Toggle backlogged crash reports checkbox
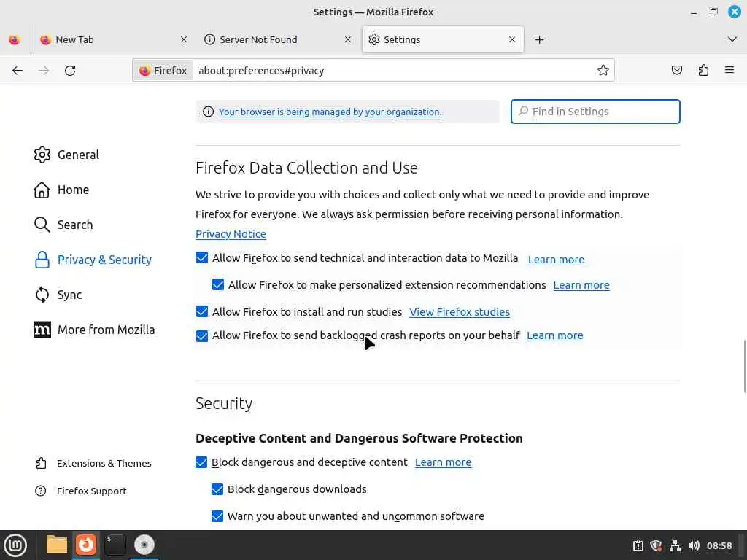747x560 pixels. pyautogui.click(x=202, y=336)
